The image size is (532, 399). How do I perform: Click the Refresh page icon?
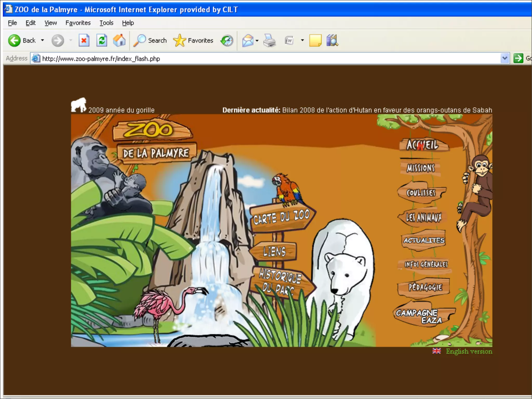102,41
